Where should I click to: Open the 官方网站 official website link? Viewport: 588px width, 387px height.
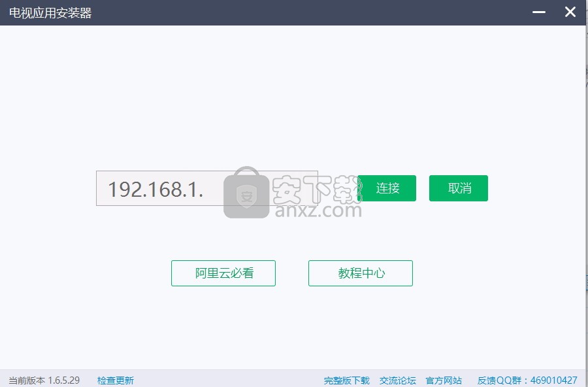[444, 380]
